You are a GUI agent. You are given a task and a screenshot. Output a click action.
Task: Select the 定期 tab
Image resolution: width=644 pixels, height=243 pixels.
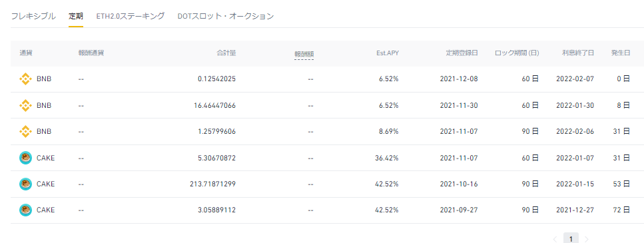pos(76,17)
